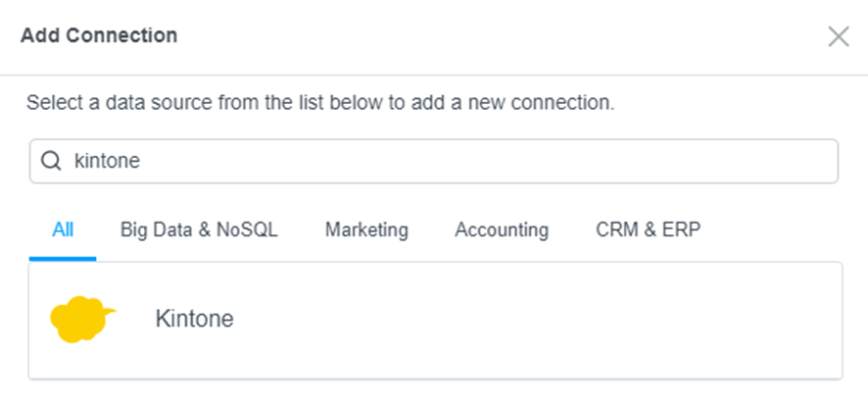Click the Add Connection dialog title

click(99, 35)
